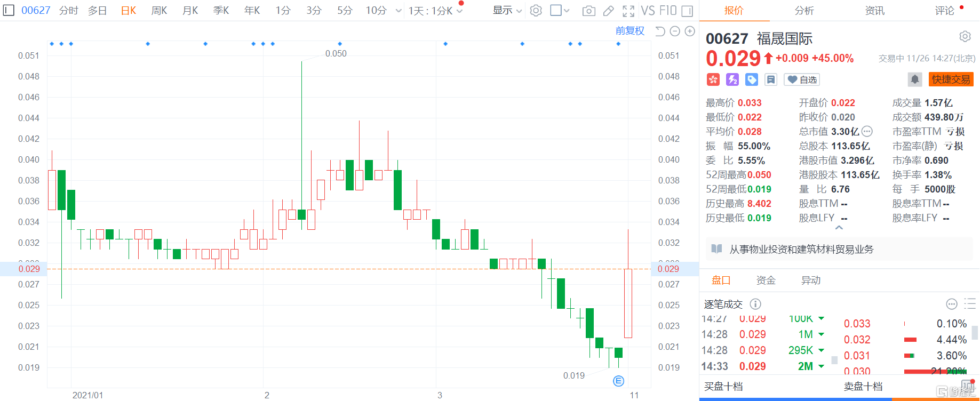The image size is (980, 401).
Task: Zoom out chart with minus icon
Action: [x=675, y=31]
